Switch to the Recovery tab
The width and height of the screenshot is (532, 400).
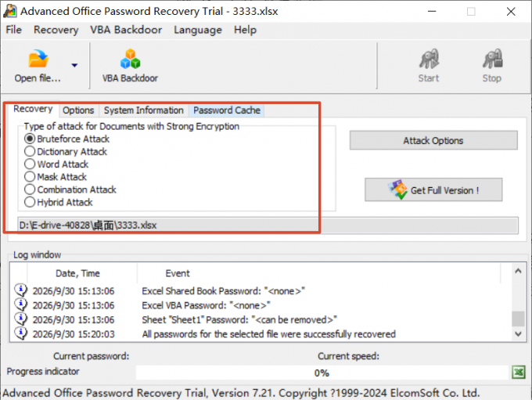tap(33, 109)
